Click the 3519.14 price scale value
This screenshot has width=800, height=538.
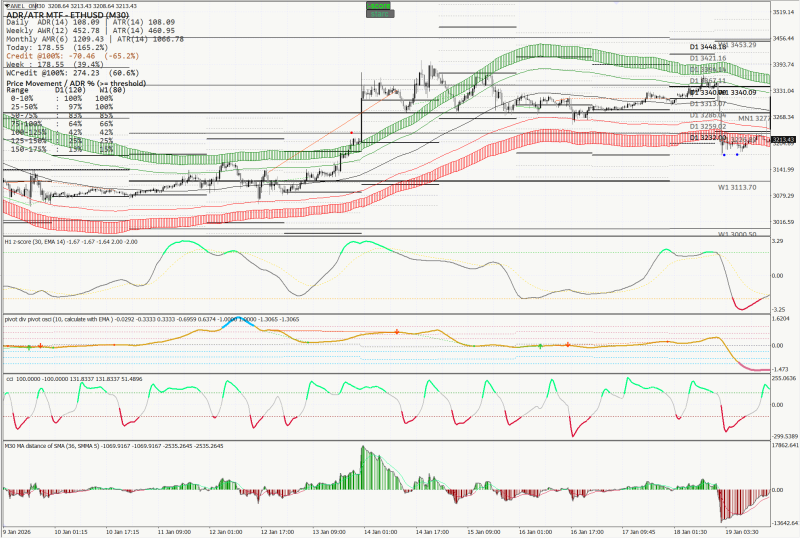click(x=784, y=12)
